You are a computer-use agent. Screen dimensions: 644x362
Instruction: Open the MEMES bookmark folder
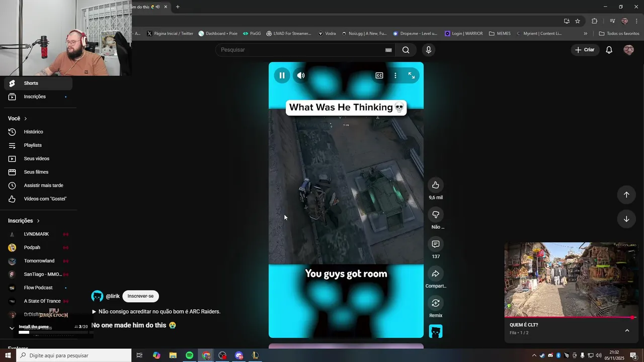pyautogui.click(x=500, y=34)
